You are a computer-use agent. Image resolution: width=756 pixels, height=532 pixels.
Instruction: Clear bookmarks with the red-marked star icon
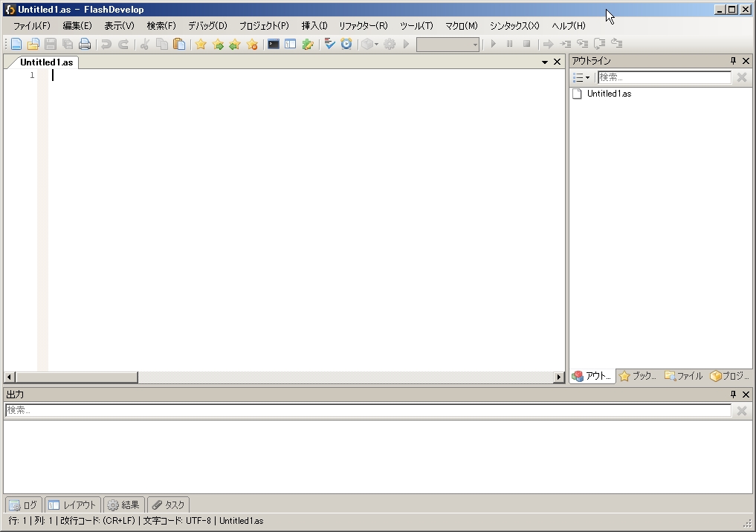coord(252,45)
